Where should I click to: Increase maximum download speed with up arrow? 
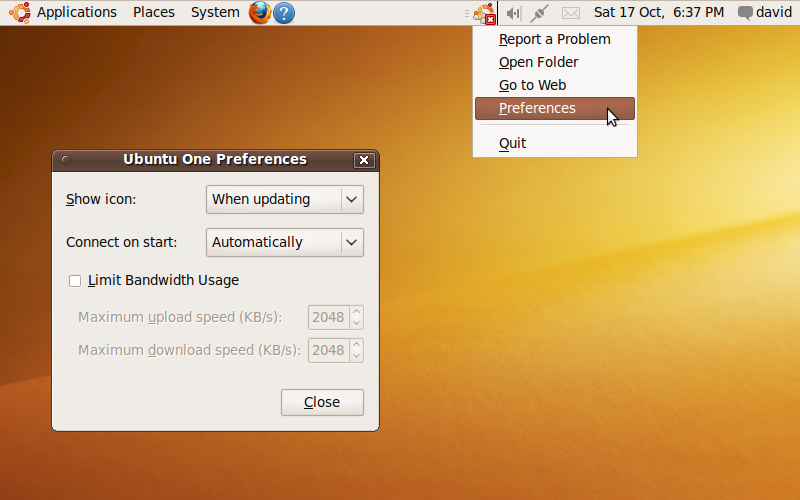point(357,344)
